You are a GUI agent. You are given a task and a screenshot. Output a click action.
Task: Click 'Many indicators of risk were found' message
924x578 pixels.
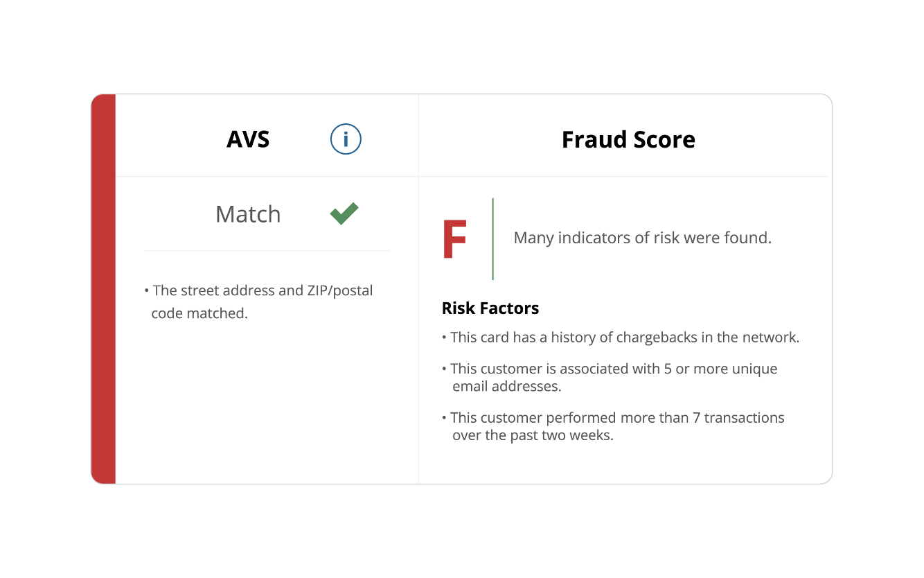pyautogui.click(x=642, y=238)
